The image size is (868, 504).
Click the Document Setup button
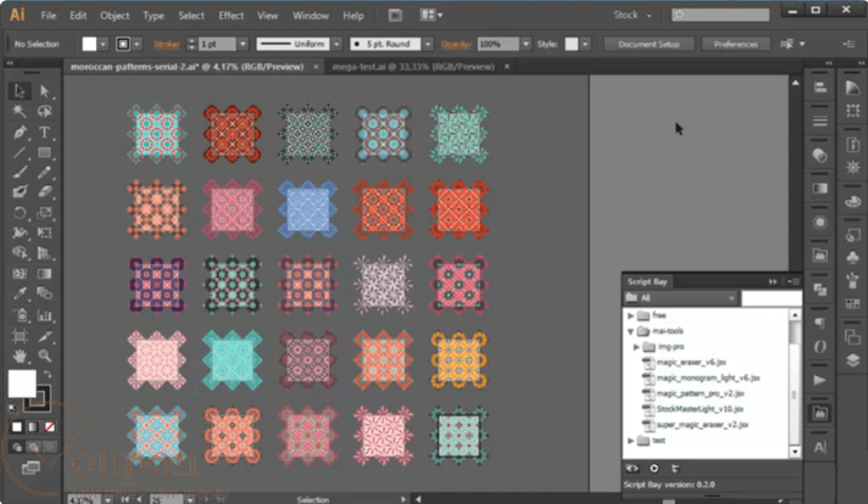[x=648, y=44]
